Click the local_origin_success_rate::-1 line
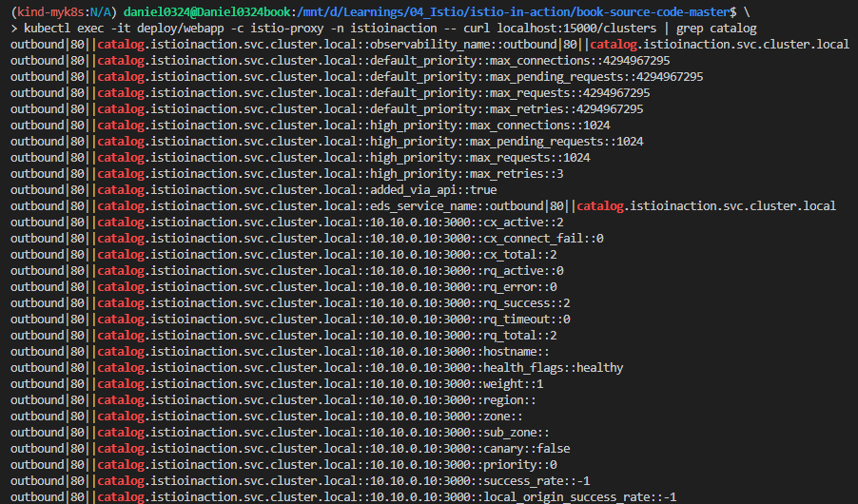858x504 pixels. click(343, 496)
